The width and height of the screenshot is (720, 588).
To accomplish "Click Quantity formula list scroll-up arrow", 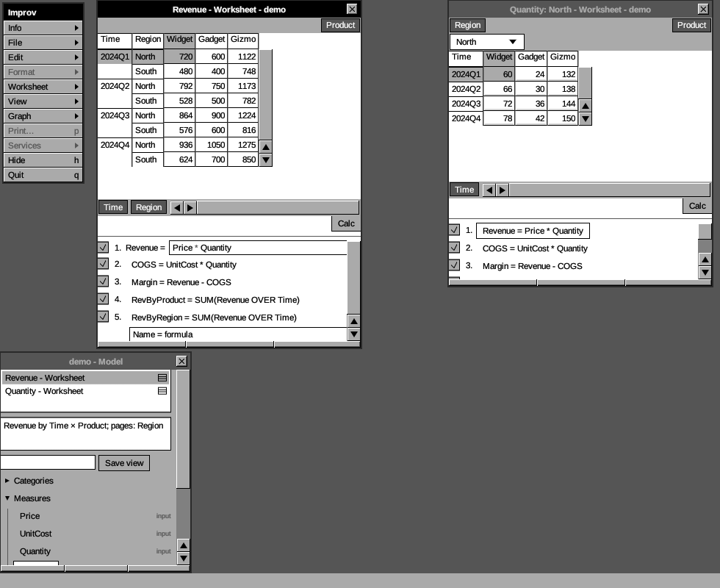I will coord(705,259).
